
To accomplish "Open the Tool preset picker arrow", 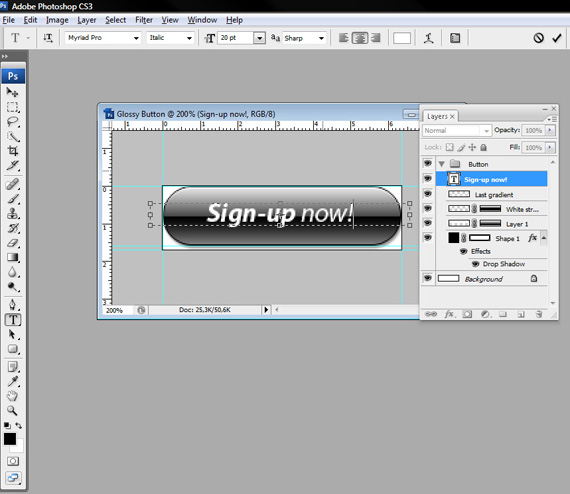I will [28, 38].
